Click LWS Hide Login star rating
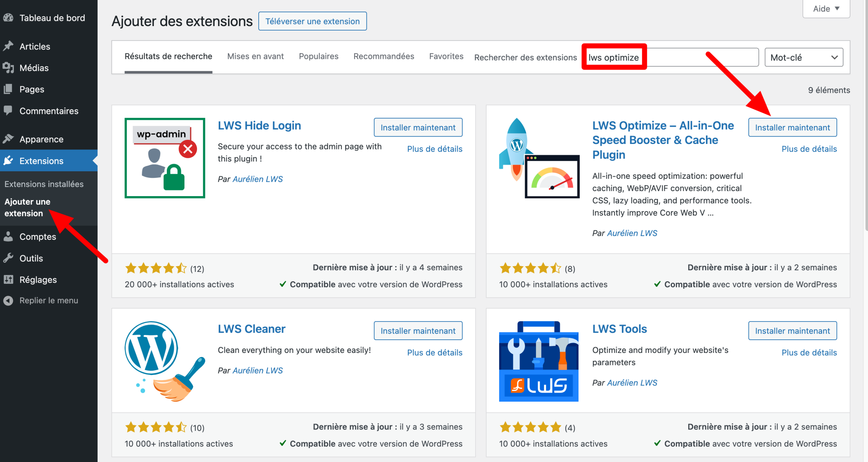Viewport: 868px width, 462px height. coord(156,268)
